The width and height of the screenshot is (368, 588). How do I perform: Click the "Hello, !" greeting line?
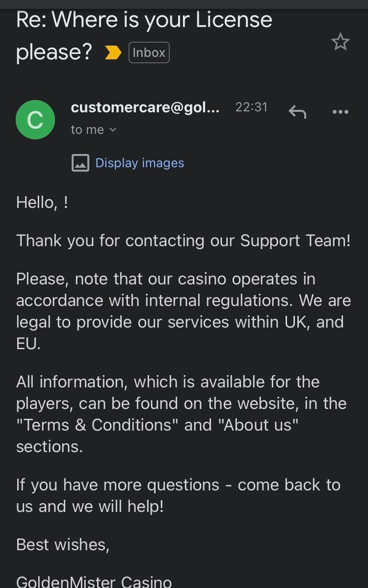[42, 202]
